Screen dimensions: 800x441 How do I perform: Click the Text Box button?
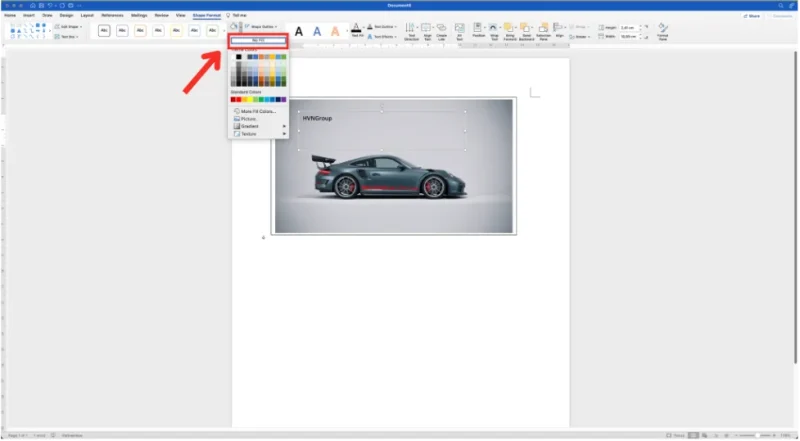(x=66, y=37)
